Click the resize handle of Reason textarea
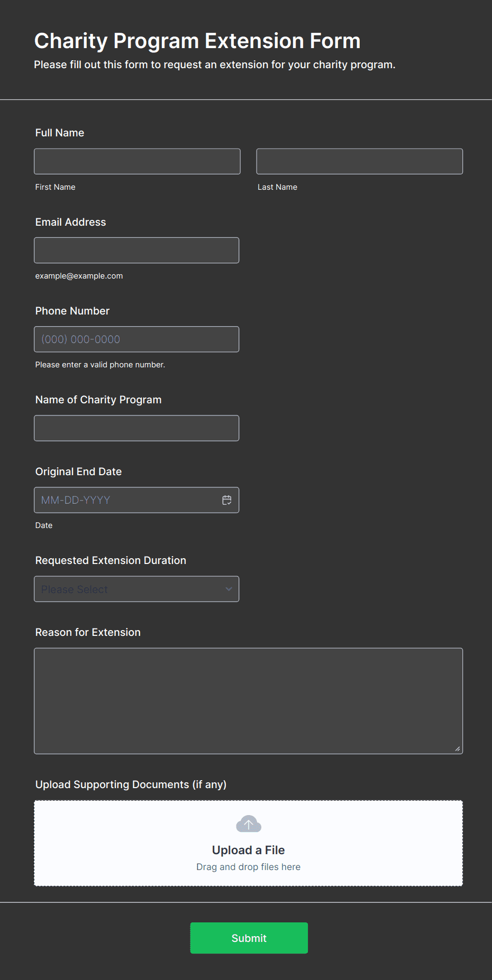The height and width of the screenshot is (980, 492). 457,748
